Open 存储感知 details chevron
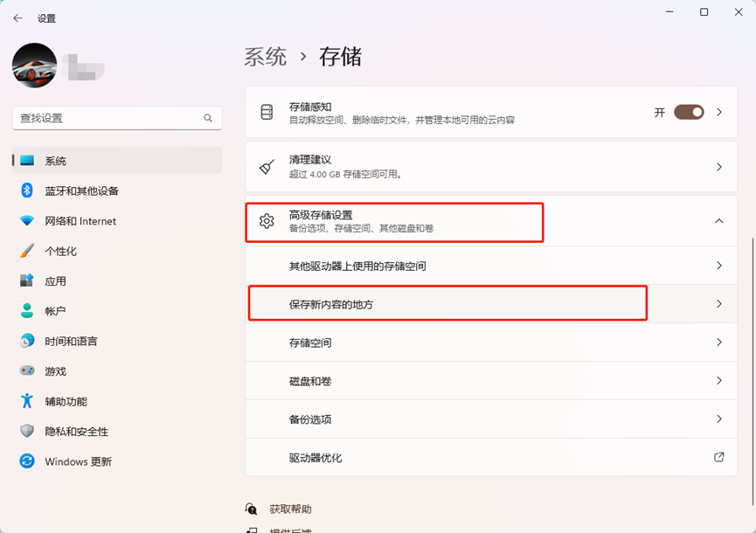The width and height of the screenshot is (756, 533). coord(719,112)
